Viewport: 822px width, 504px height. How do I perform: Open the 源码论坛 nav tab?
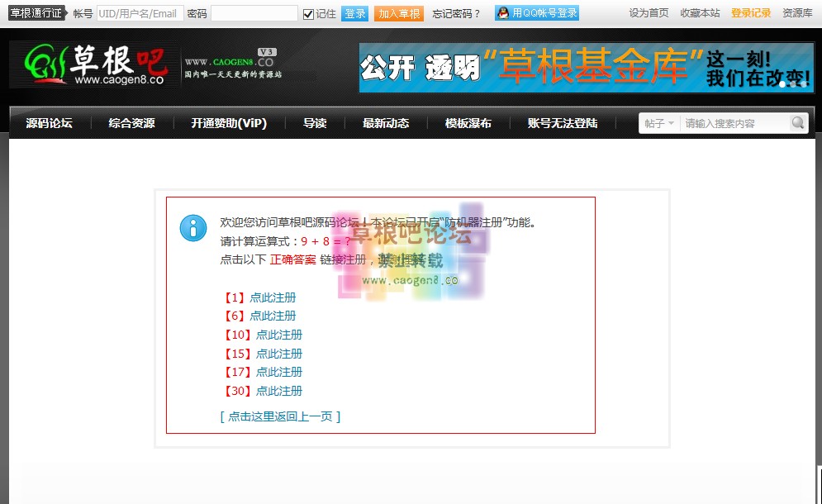49,123
